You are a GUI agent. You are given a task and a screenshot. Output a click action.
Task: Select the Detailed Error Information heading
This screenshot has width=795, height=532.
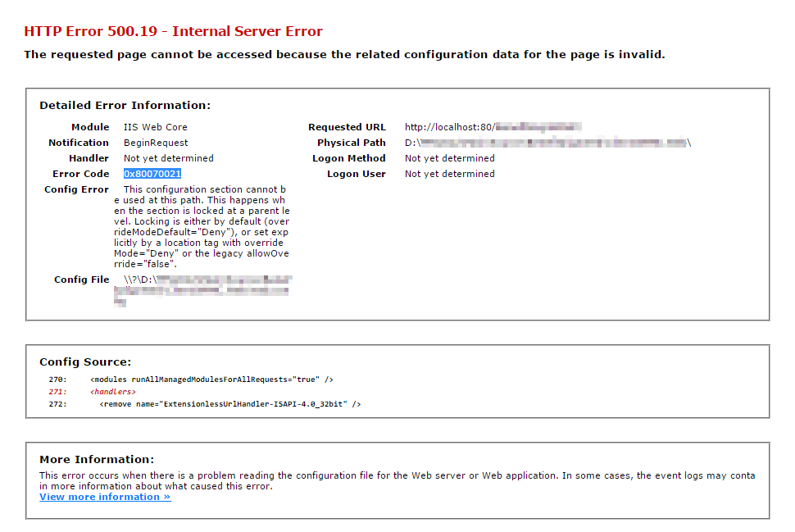click(x=125, y=106)
